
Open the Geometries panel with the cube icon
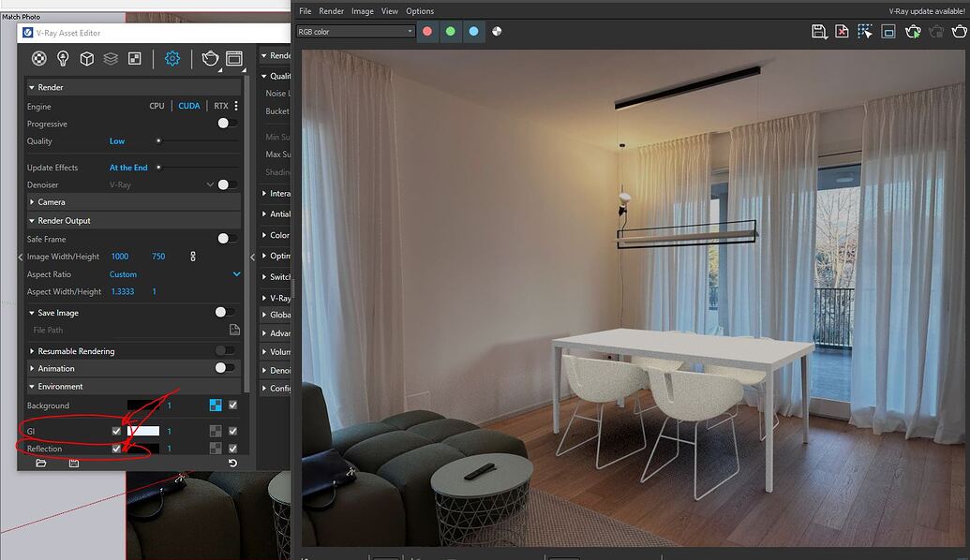[x=86, y=58]
